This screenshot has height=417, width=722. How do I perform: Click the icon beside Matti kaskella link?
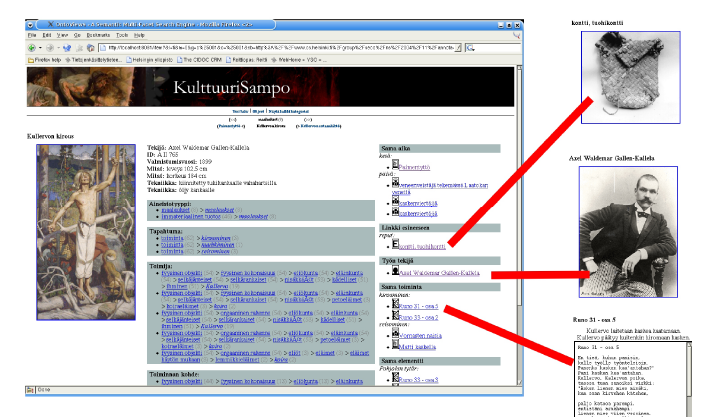[395, 344]
